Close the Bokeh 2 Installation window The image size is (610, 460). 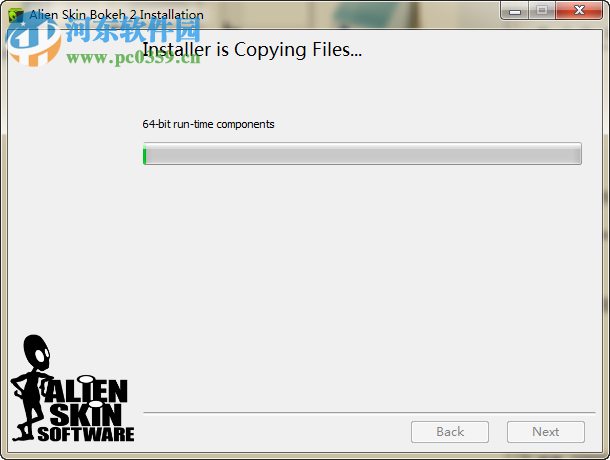(579, 11)
